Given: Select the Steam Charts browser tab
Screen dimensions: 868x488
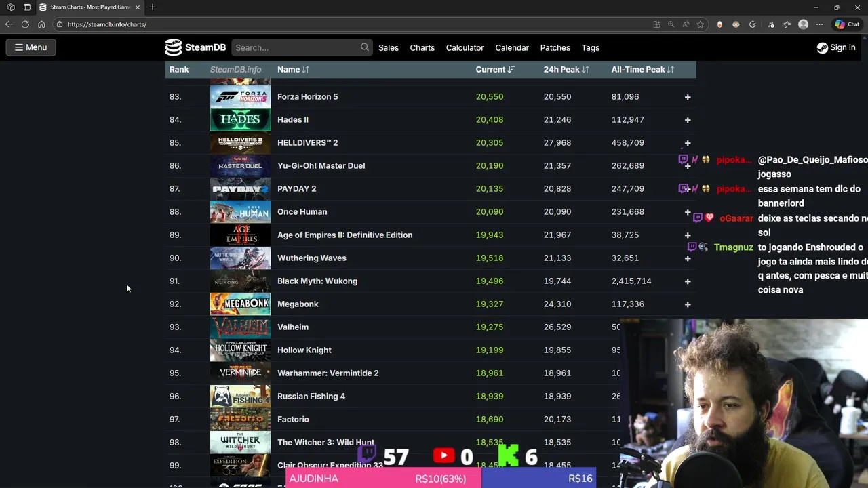Looking at the screenshot, I should click(89, 7).
